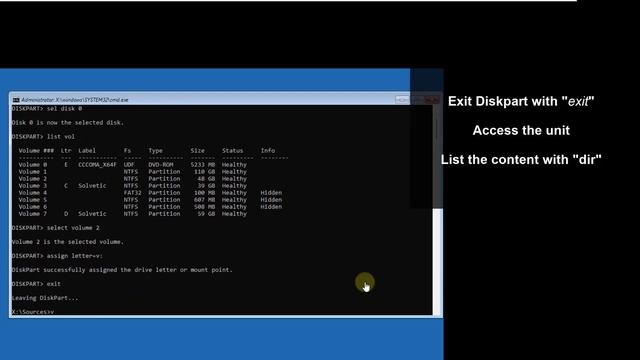Screen dimensions: 640x360
Task: Click the 'Fs' column header
Action: coord(127,151)
